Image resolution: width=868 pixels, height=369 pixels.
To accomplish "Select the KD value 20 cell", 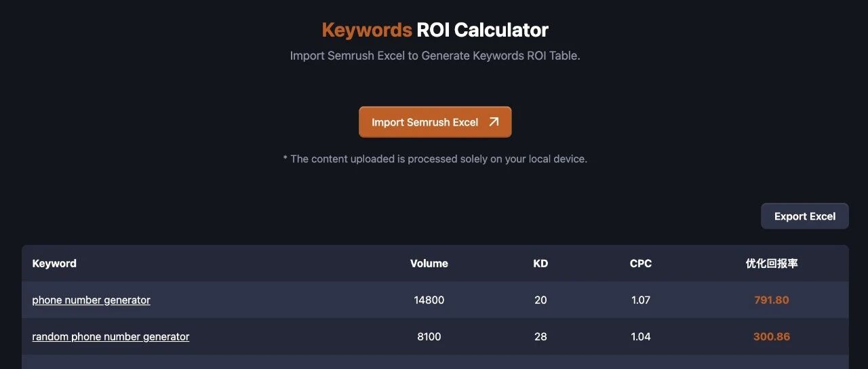I will (540, 300).
